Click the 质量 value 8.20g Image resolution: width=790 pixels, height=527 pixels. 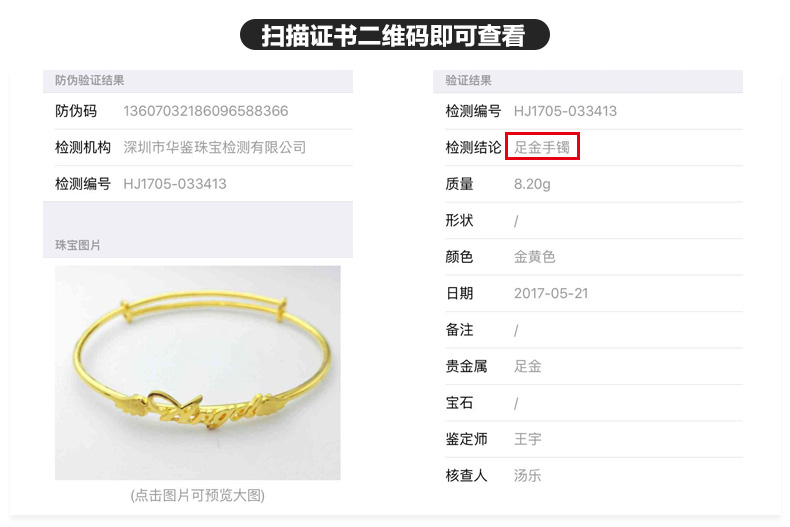click(532, 184)
